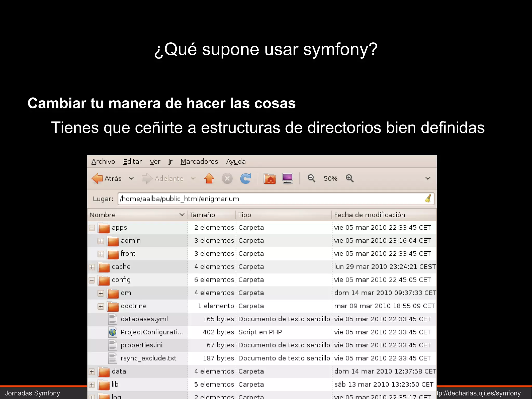532x399 pixels.
Task: Open the Computer location
Action: 288,179
